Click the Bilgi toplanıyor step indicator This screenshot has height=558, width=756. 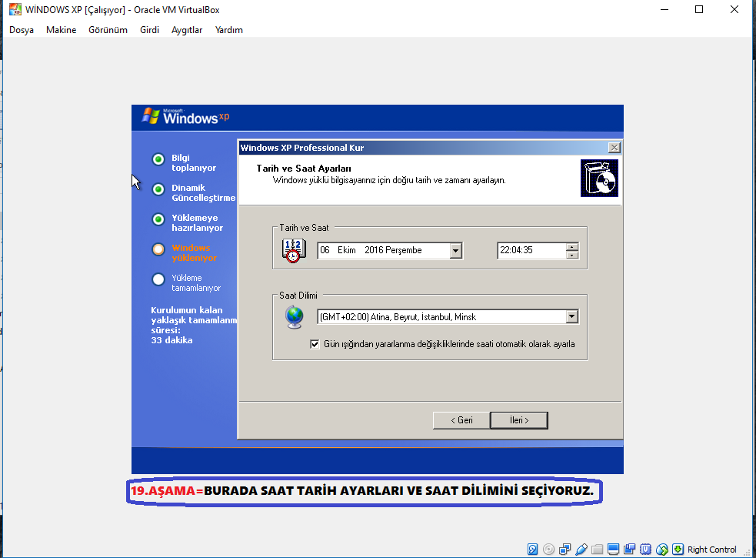(x=158, y=159)
